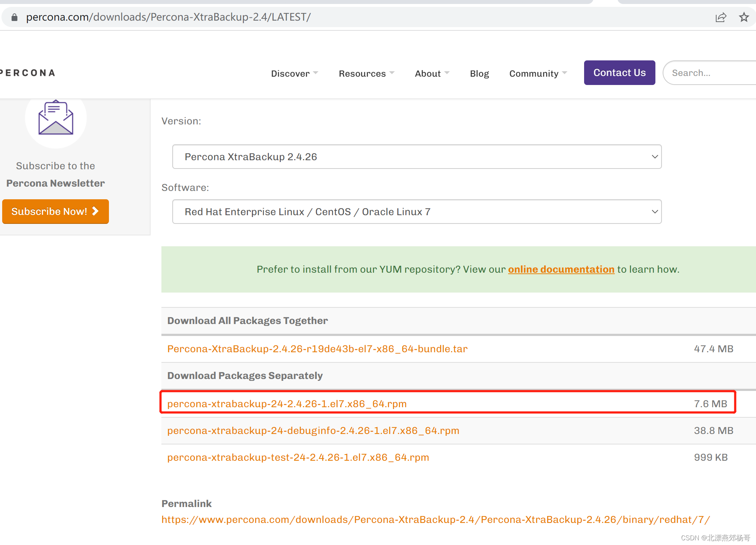Click the share page icon in address bar
The image size is (756, 545).
721,17
